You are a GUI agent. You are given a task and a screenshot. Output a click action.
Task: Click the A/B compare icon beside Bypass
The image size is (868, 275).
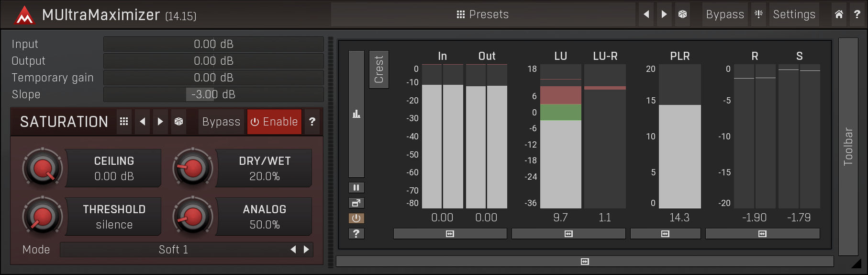758,14
